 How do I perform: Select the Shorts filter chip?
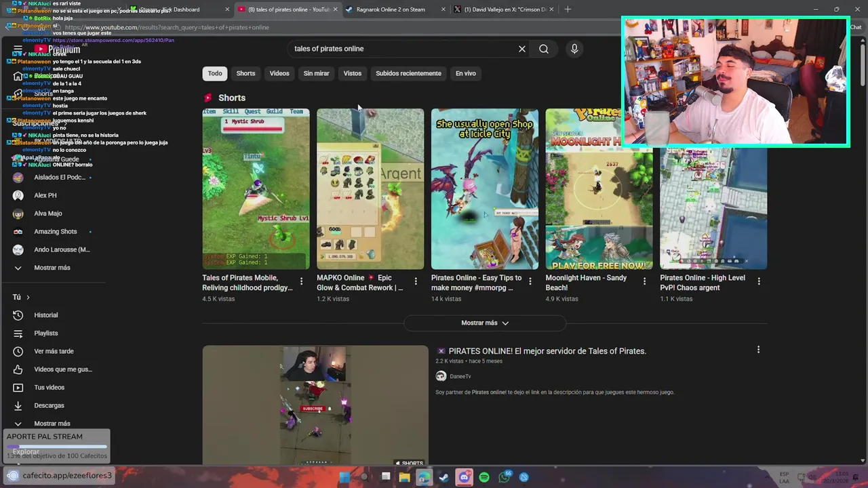245,73
